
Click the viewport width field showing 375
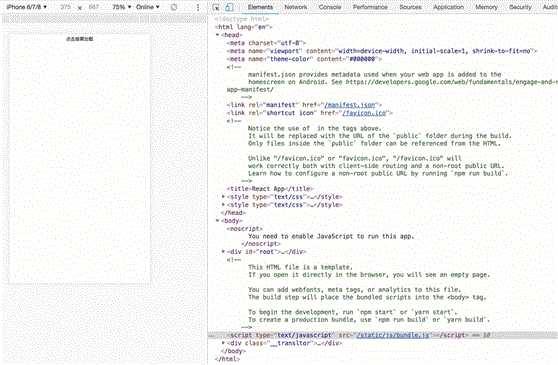tap(65, 7)
